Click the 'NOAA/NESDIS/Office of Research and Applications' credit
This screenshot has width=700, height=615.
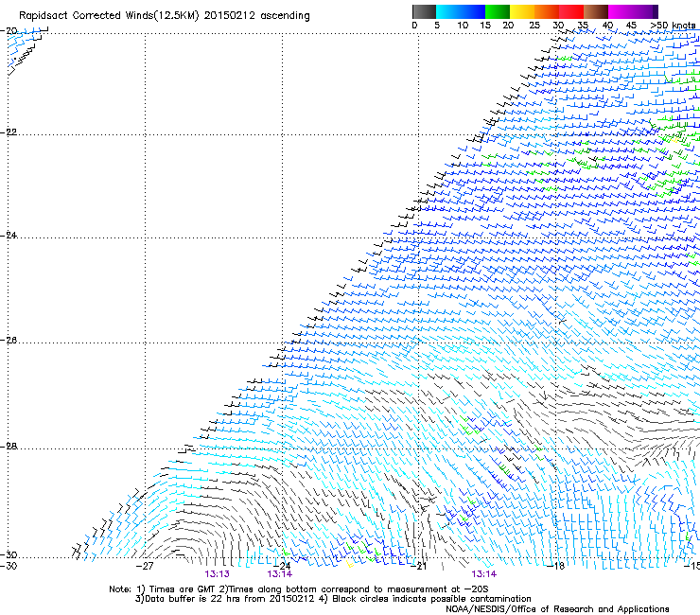click(557, 609)
